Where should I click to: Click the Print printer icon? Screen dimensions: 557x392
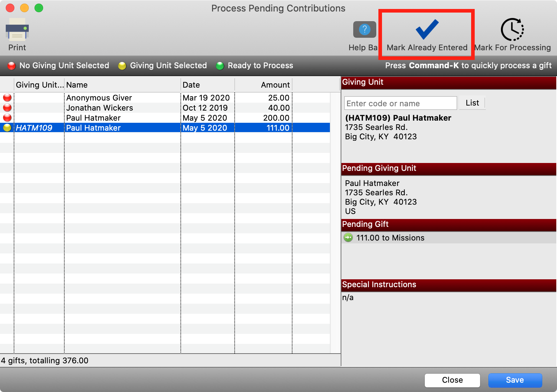(17, 29)
